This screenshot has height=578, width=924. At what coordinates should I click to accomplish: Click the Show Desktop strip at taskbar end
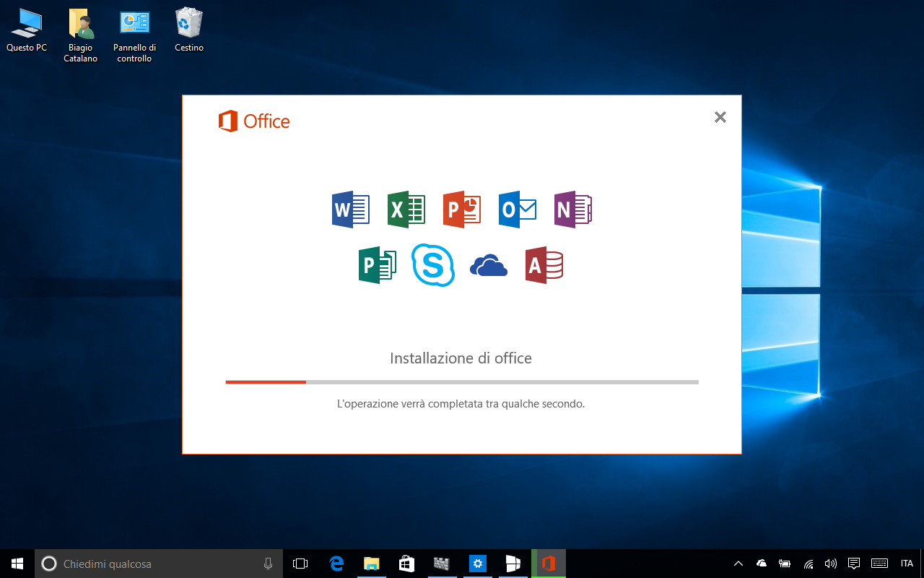click(x=922, y=564)
